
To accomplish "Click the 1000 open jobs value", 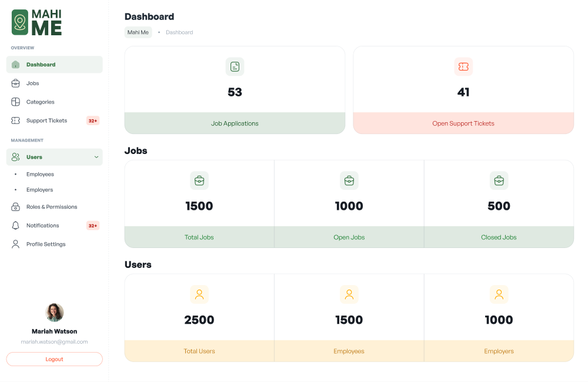I will coord(349,206).
